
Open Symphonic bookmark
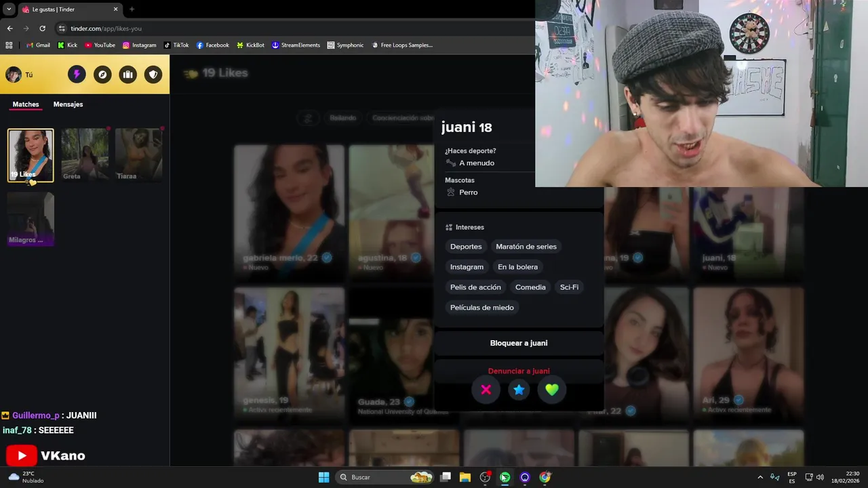click(x=345, y=45)
